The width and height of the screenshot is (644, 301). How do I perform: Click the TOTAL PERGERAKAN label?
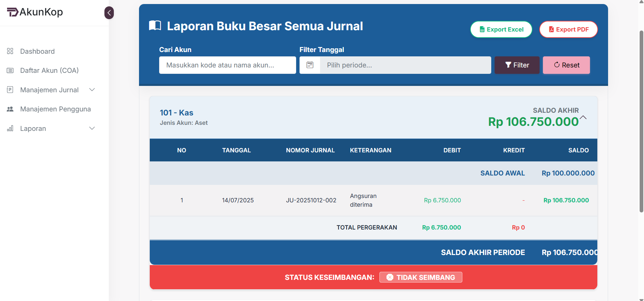pos(367,228)
